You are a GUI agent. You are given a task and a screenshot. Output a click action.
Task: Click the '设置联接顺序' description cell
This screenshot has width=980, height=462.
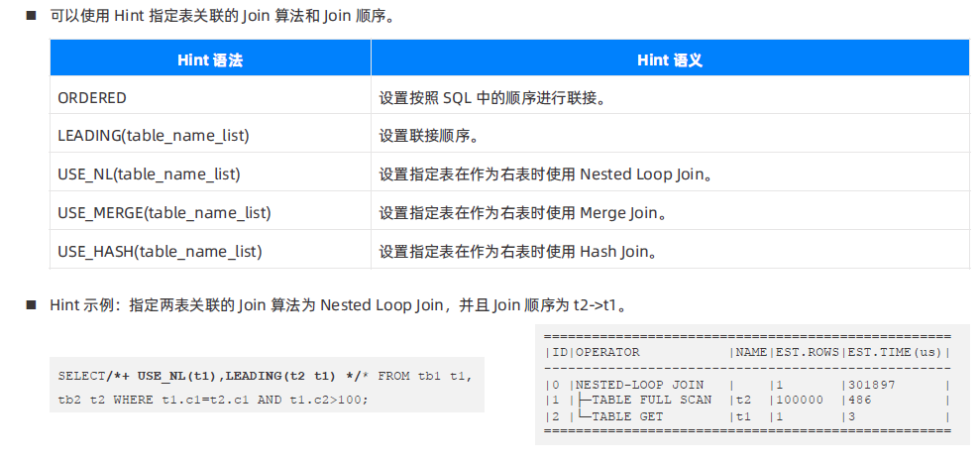coord(670,136)
